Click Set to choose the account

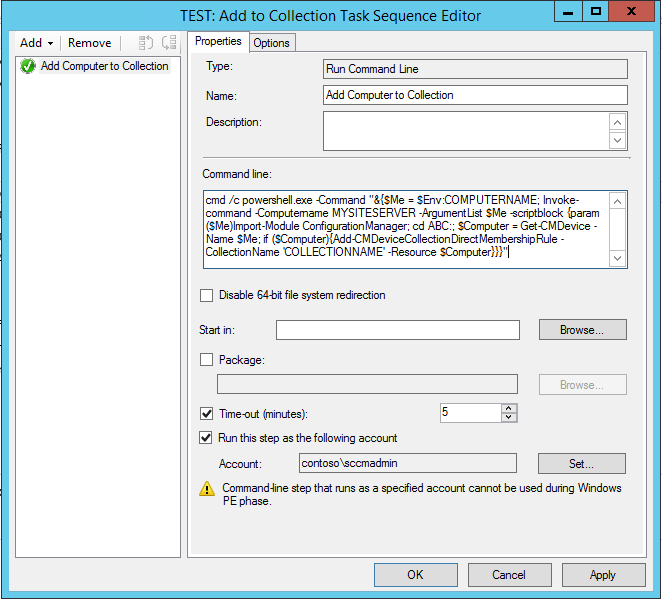point(582,463)
